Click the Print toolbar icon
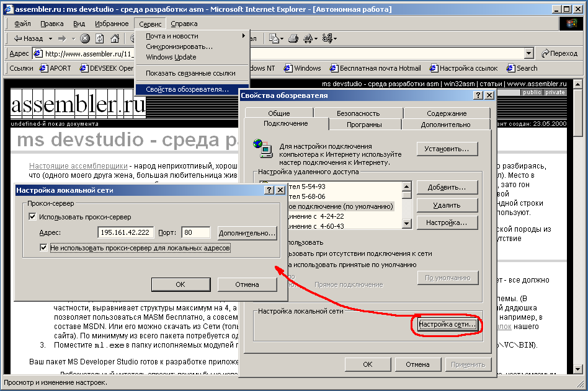Screen dimensions: 588x391 point(293,38)
